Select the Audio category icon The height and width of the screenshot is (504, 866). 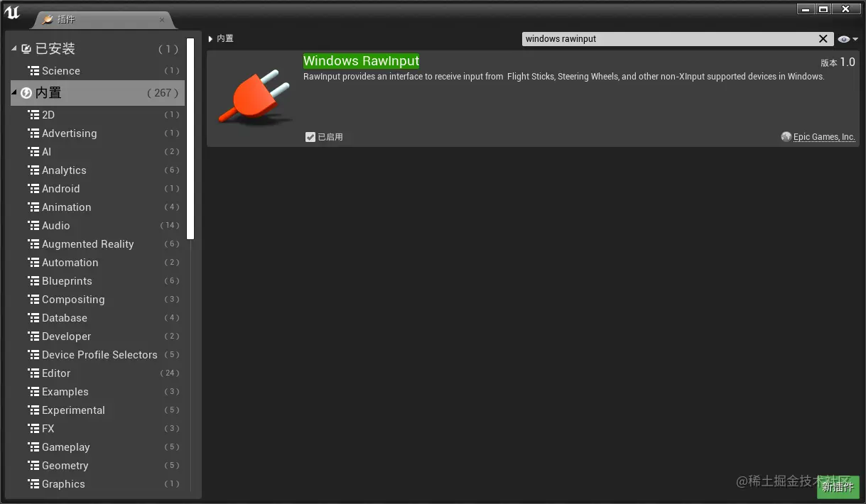(x=33, y=225)
